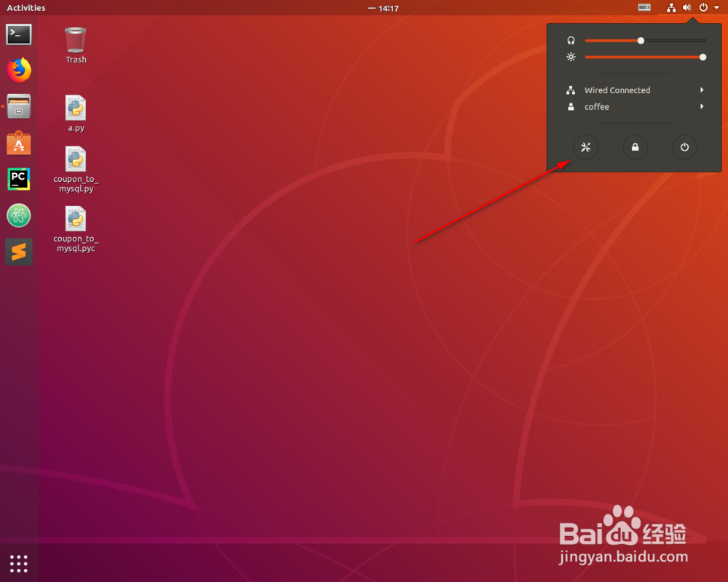Toggle system menu dropdown arrow in top bar
Screen dimensions: 728x582
pyautogui.click(x=716, y=7)
